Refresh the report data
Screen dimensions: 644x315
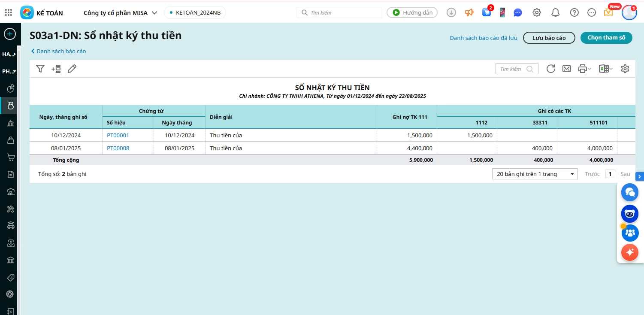pyautogui.click(x=550, y=69)
